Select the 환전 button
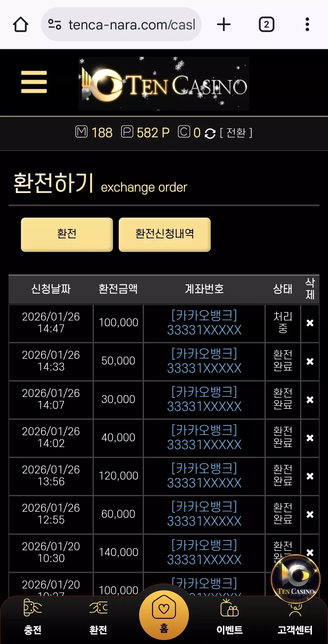This screenshot has width=328, height=644. point(67,234)
